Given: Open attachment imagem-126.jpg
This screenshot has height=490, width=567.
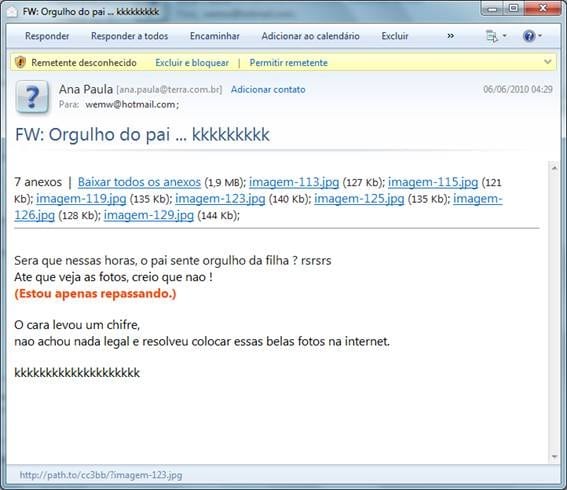Looking at the screenshot, I should pyautogui.click(x=35, y=215).
